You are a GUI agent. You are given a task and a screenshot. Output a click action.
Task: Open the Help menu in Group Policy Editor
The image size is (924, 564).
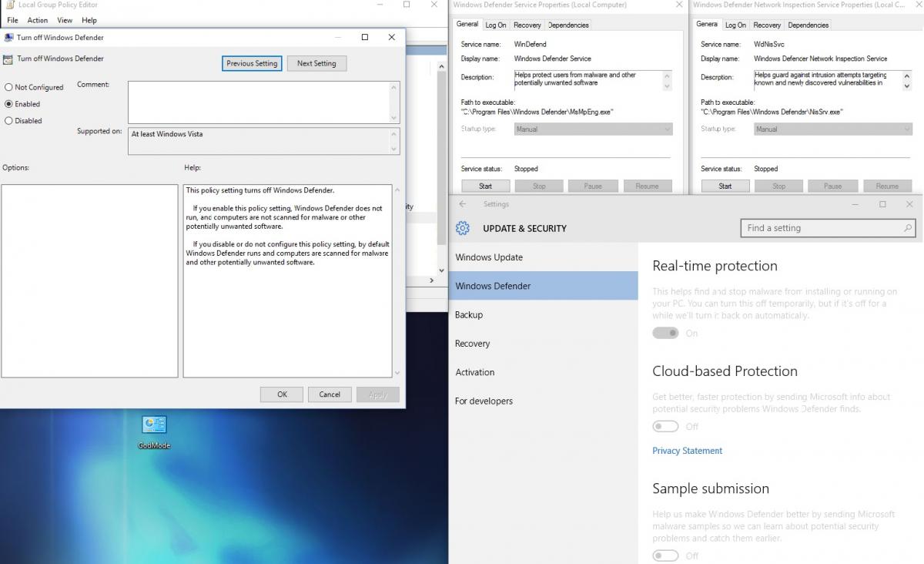tap(89, 20)
